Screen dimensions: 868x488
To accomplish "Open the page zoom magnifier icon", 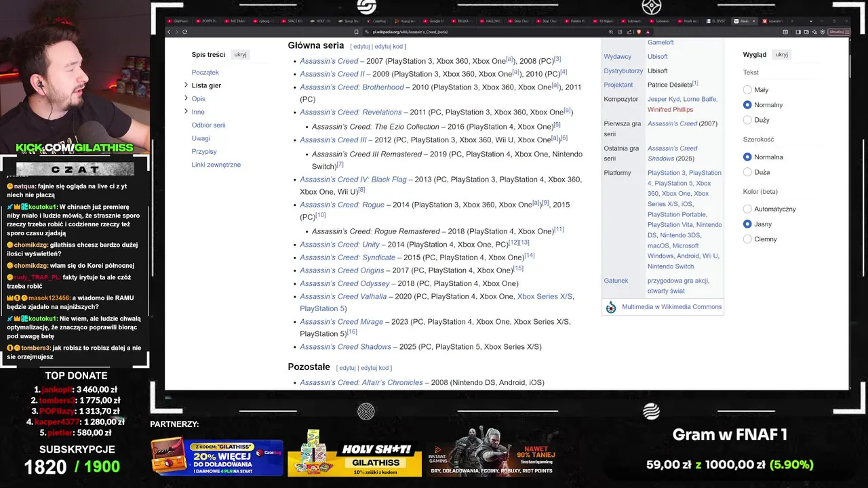I will click(611, 32).
